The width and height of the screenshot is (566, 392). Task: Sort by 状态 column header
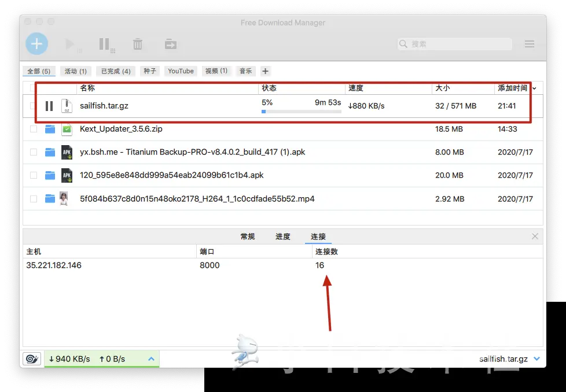click(x=302, y=88)
